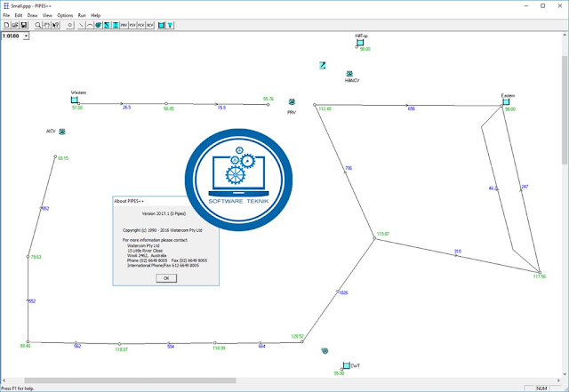
Task: Select the reservoir tool icon
Action: coord(162,25)
